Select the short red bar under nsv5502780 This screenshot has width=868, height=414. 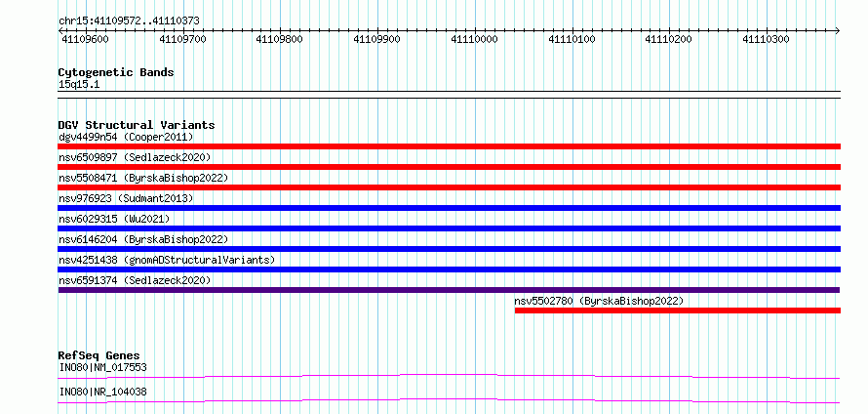pos(678,310)
